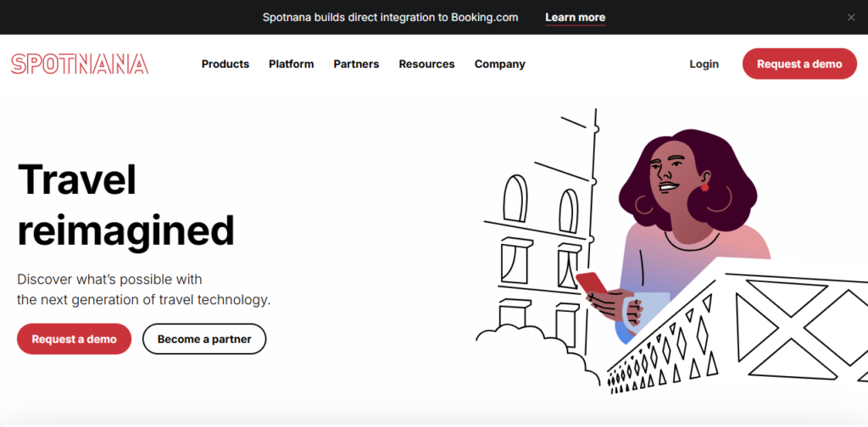Click the Login link

point(704,64)
